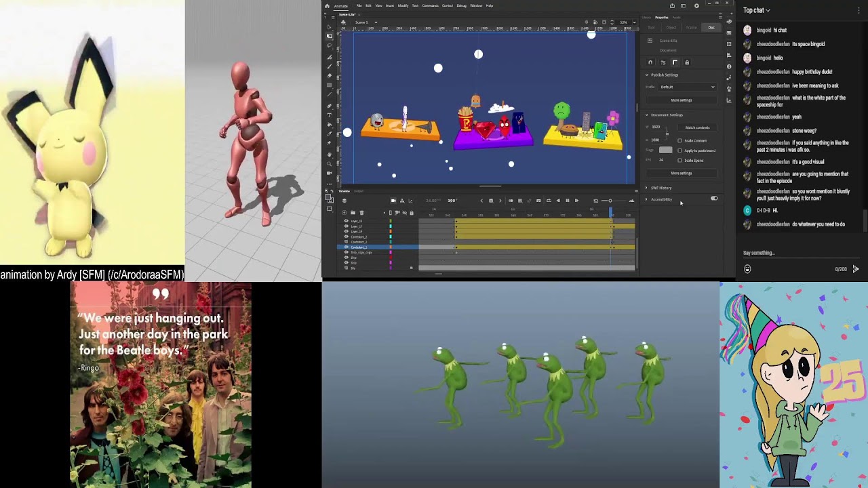
Task: Click the Insert Keyframe icon
Action: point(491,201)
